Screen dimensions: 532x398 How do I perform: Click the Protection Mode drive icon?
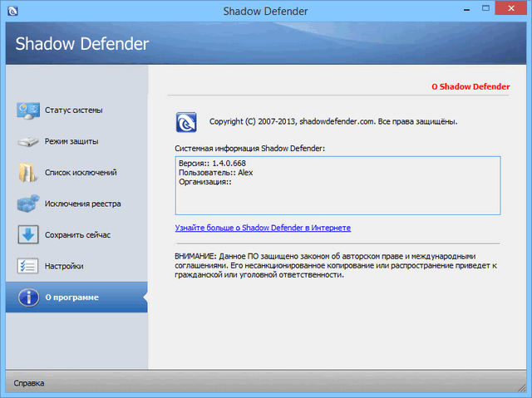tap(28, 141)
